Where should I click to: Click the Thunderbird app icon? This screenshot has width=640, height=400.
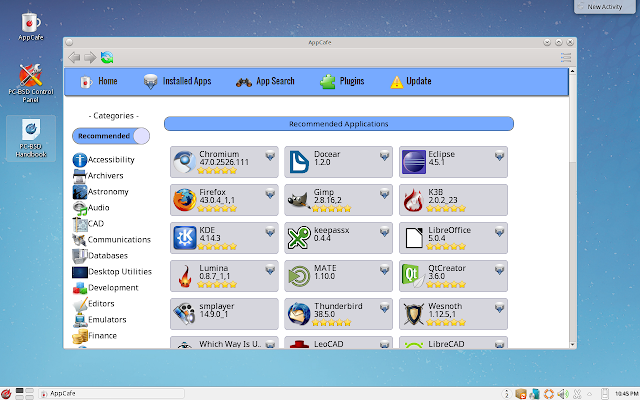(299, 314)
